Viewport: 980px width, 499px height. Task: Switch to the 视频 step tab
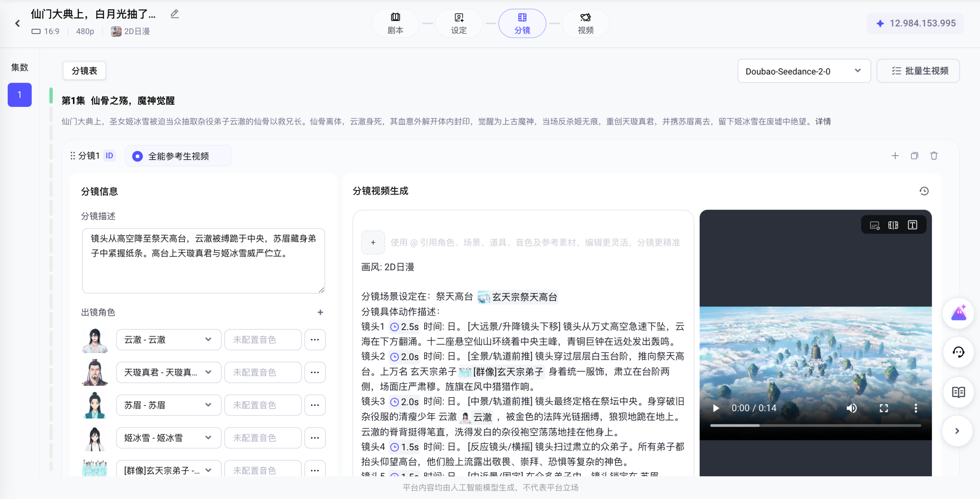coord(586,23)
